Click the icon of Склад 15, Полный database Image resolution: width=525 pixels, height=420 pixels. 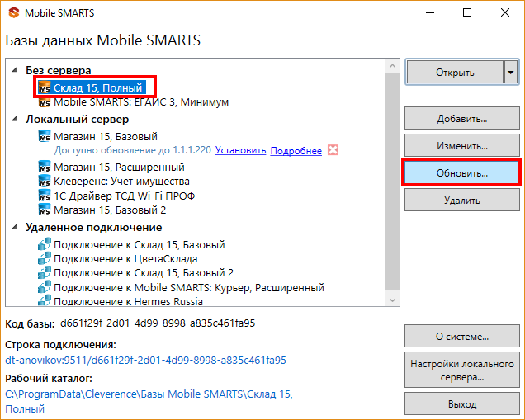pyautogui.click(x=45, y=87)
